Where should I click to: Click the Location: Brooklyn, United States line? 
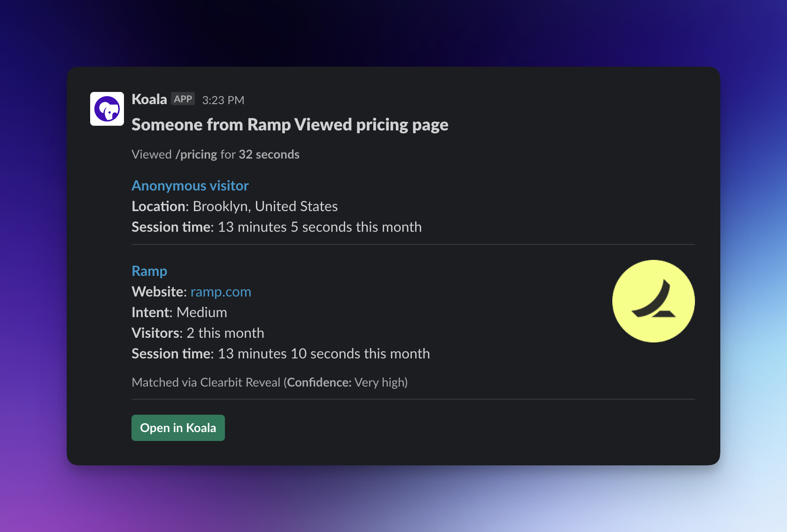pyautogui.click(x=234, y=206)
